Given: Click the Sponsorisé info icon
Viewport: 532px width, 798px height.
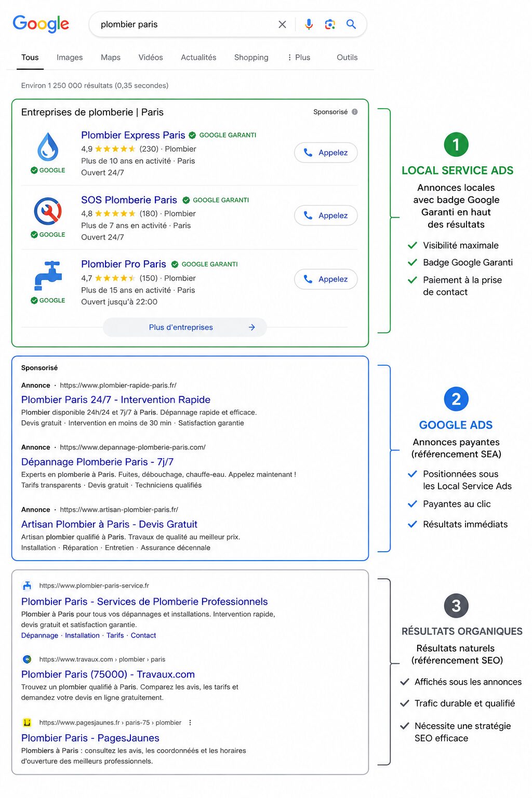Looking at the screenshot, I should click(355, 112).
